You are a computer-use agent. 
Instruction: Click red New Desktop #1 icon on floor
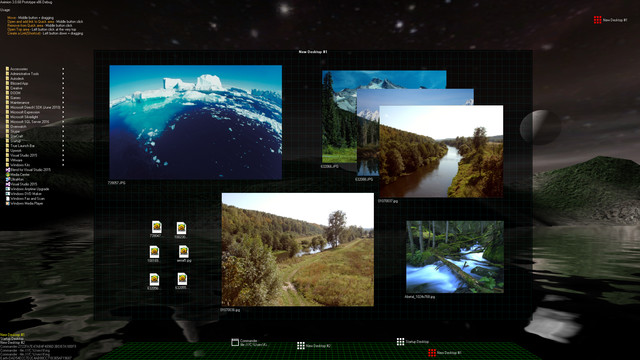(432, 353)
